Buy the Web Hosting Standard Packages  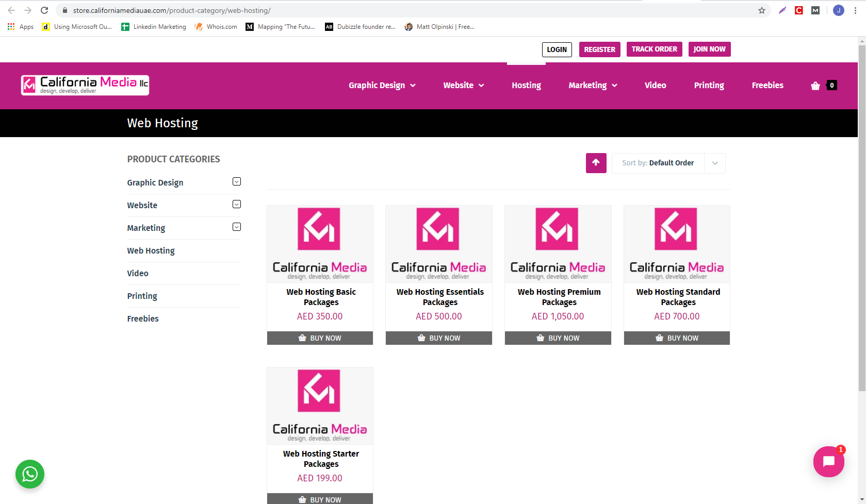click(x=677, y=338)
